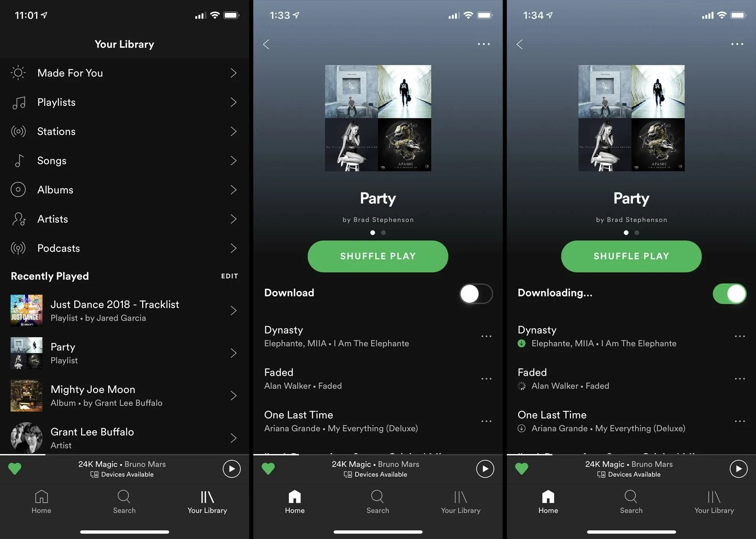Screen dimensions: 756x539
Task: Expand the Artists section in Your Library
Action: tap(232, 219)
